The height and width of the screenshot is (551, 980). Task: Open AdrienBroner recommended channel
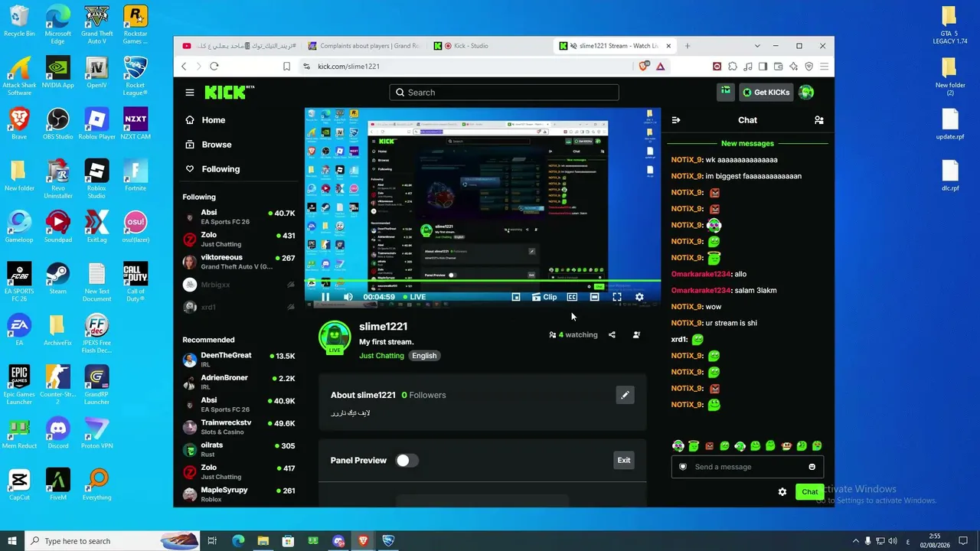tap(239, 383)
